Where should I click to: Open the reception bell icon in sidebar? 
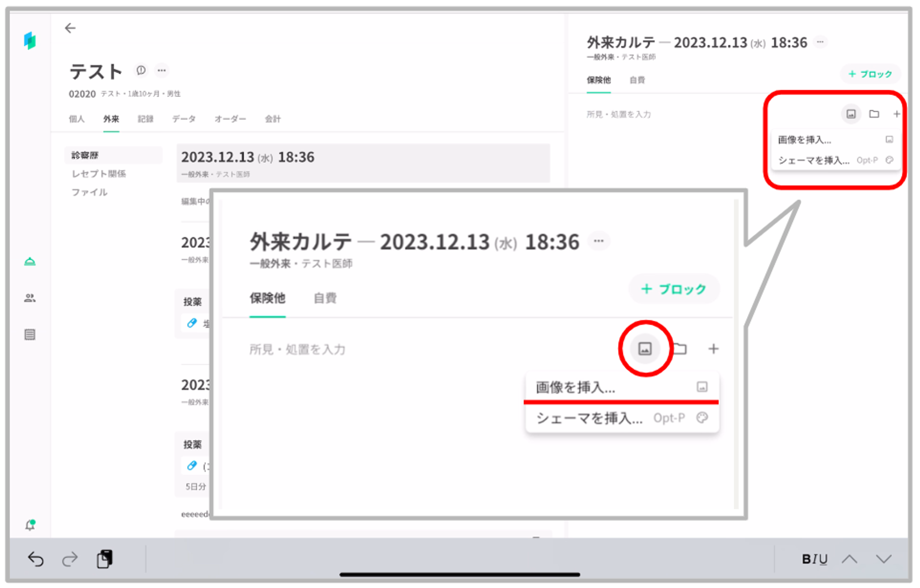[30, 262]
